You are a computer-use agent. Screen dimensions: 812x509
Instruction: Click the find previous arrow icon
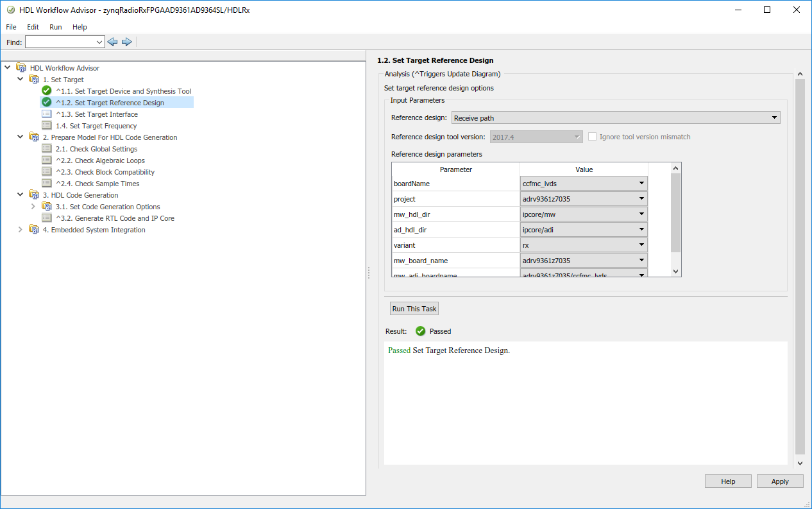(x=112, y=42)
